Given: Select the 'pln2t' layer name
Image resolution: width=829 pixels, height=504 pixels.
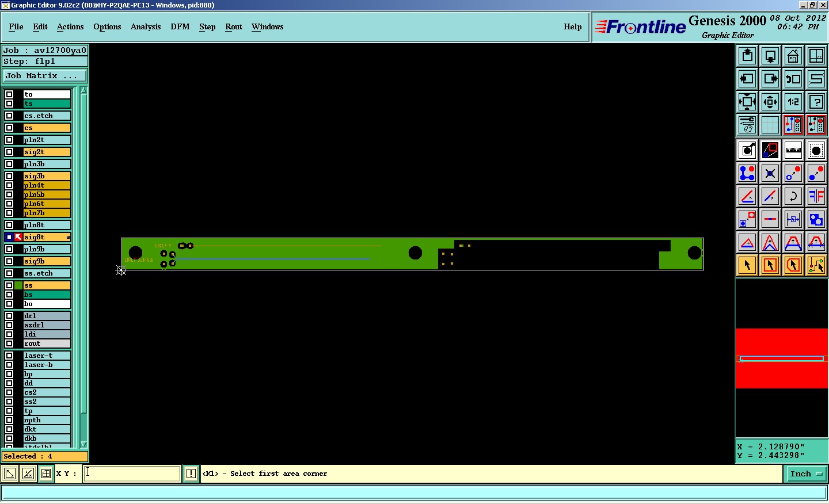Looking at the screenshot, I should coord(47,140).
